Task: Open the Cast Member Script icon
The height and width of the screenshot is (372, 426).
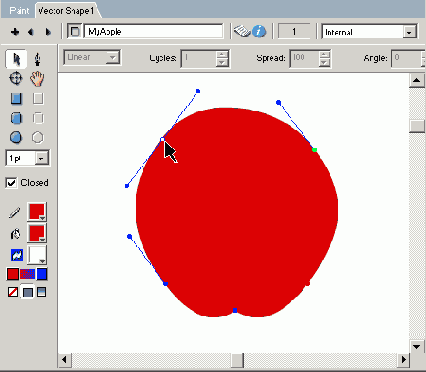Action: pos(242,32)
